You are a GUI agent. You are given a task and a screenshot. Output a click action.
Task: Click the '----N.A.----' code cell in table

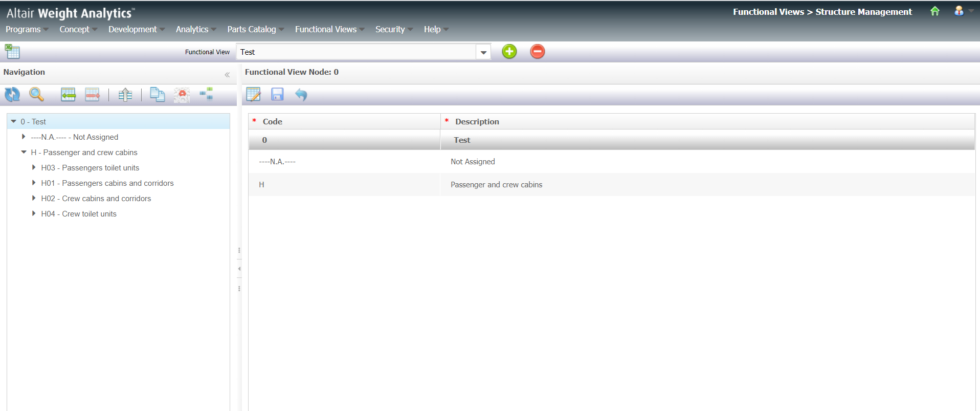pos(344,162)
